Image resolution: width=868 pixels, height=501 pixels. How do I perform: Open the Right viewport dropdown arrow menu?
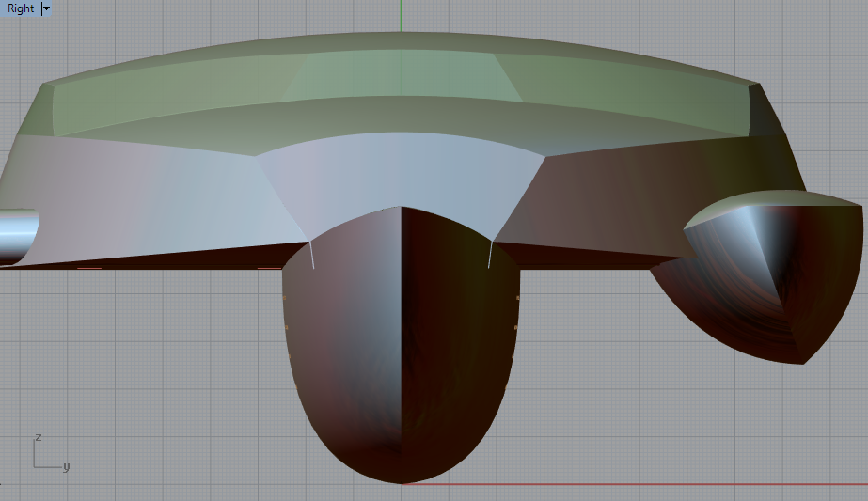[x=46, y=8]
